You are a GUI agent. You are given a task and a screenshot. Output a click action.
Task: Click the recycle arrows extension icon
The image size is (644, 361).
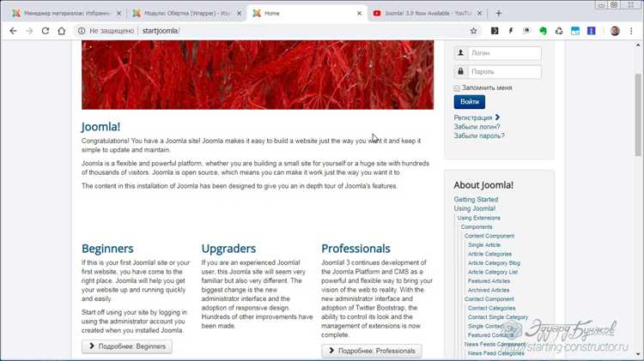click(559, 31)
